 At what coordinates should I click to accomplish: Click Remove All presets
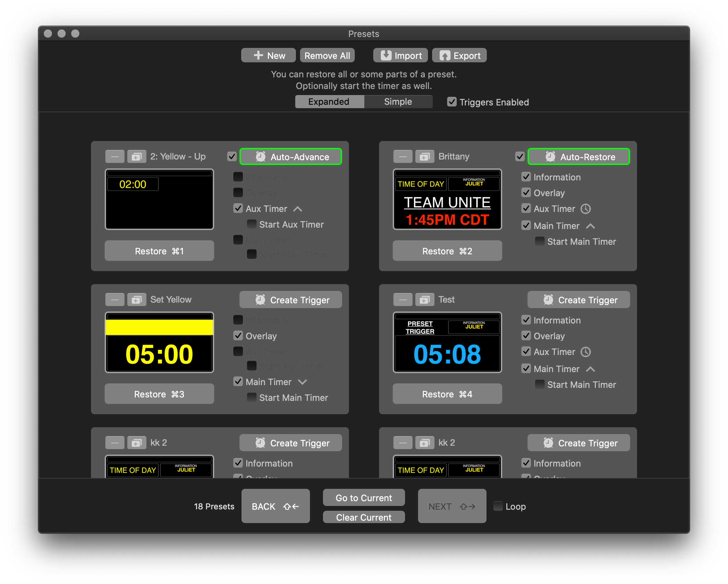[327, 55]
